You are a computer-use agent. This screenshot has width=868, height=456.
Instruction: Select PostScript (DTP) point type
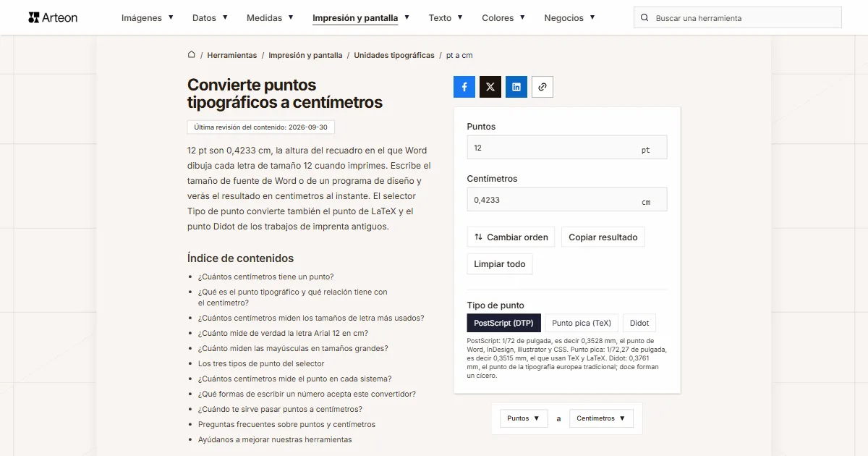[x=503, y=323]
